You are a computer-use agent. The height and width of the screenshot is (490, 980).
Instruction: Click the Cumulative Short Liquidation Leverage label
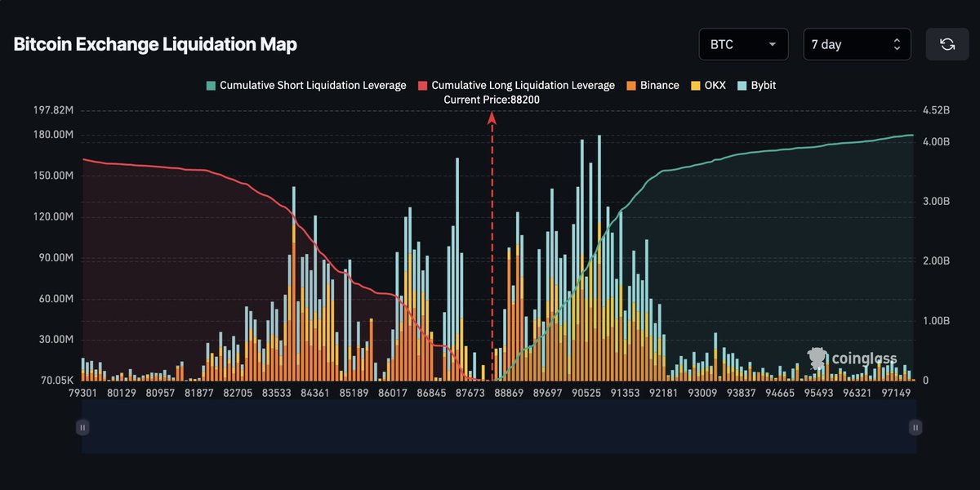313,86
